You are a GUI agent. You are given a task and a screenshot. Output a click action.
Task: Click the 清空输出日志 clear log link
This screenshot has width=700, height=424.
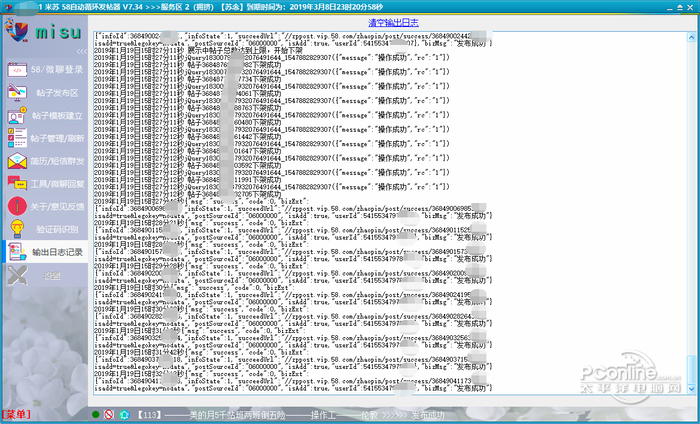pos(393,22)
